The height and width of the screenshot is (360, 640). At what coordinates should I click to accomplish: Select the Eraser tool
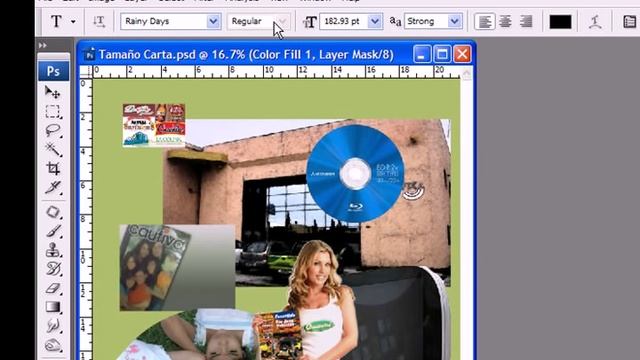(53, 288)
